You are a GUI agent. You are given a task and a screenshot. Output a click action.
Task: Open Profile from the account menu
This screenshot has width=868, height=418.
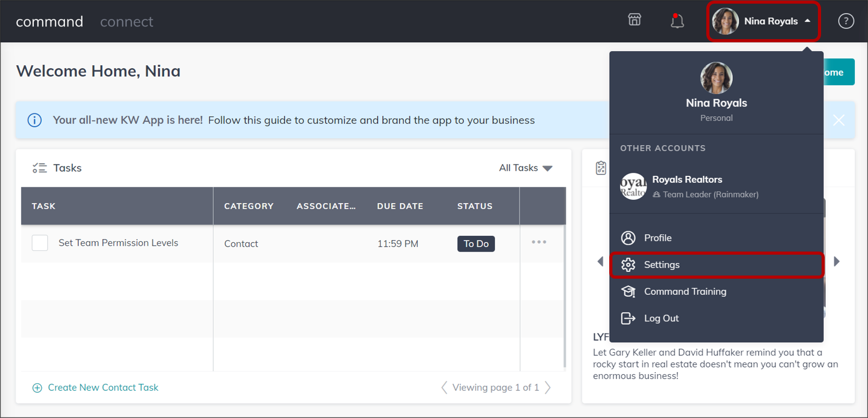click(x=716, y=238)
